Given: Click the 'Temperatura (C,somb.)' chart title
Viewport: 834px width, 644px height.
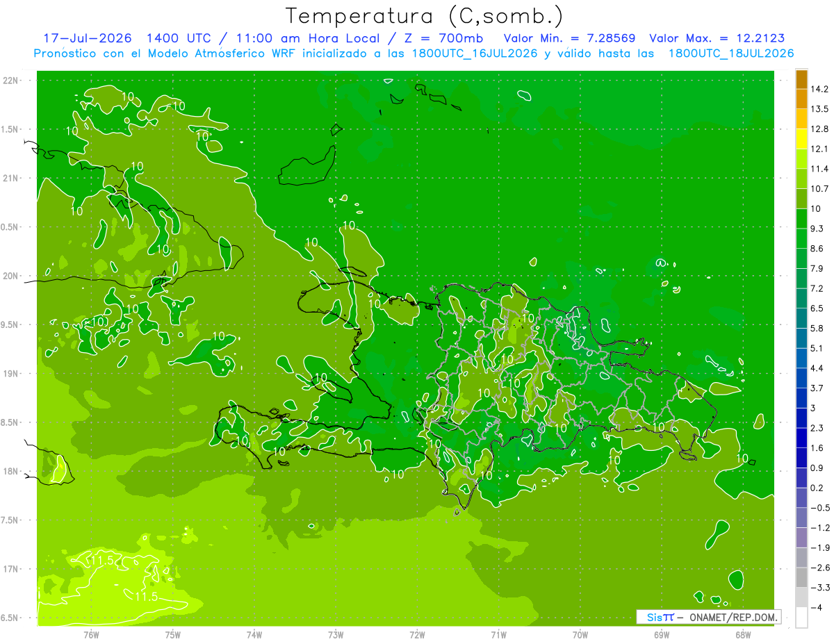Looking at the screenshot, I should click(x=424, y=16).
